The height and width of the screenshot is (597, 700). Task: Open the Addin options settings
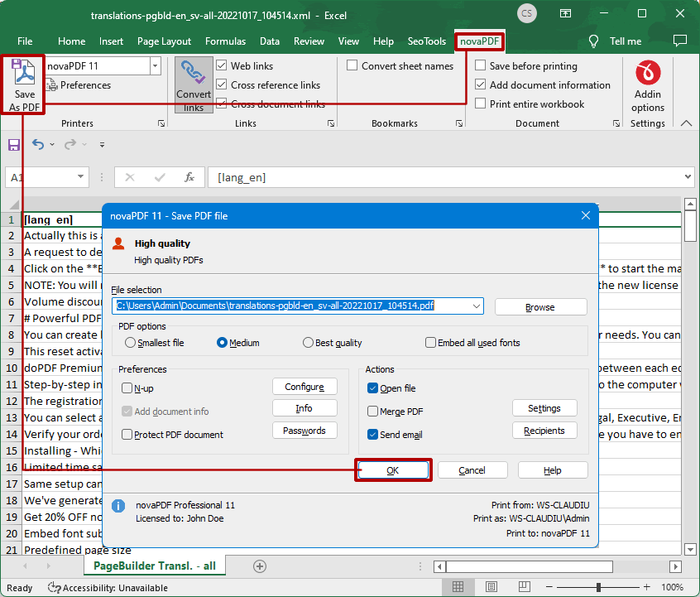(647, 86)
